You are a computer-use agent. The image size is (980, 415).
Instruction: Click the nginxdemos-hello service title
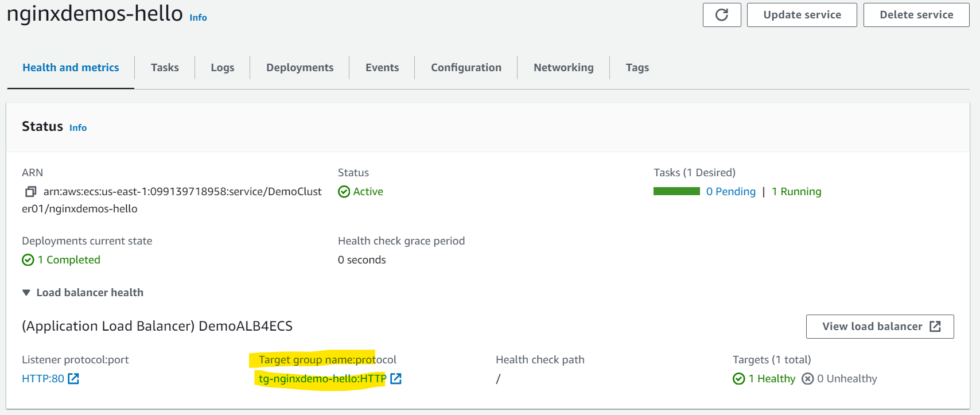click(95, 13)
